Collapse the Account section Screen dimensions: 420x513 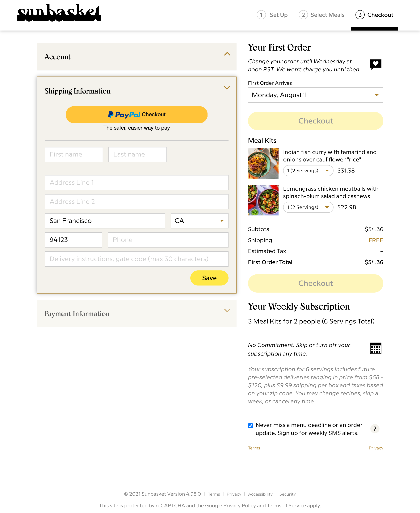227,54
